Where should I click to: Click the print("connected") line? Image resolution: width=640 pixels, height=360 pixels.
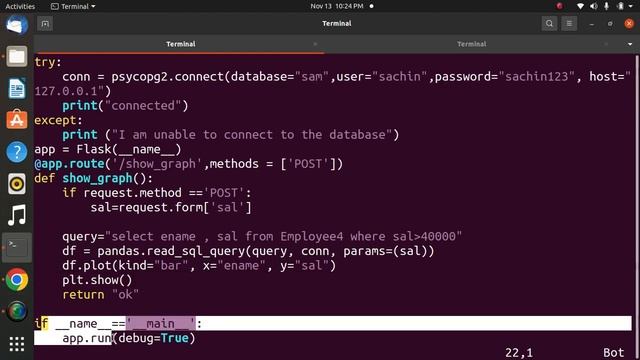pos(125,106)
